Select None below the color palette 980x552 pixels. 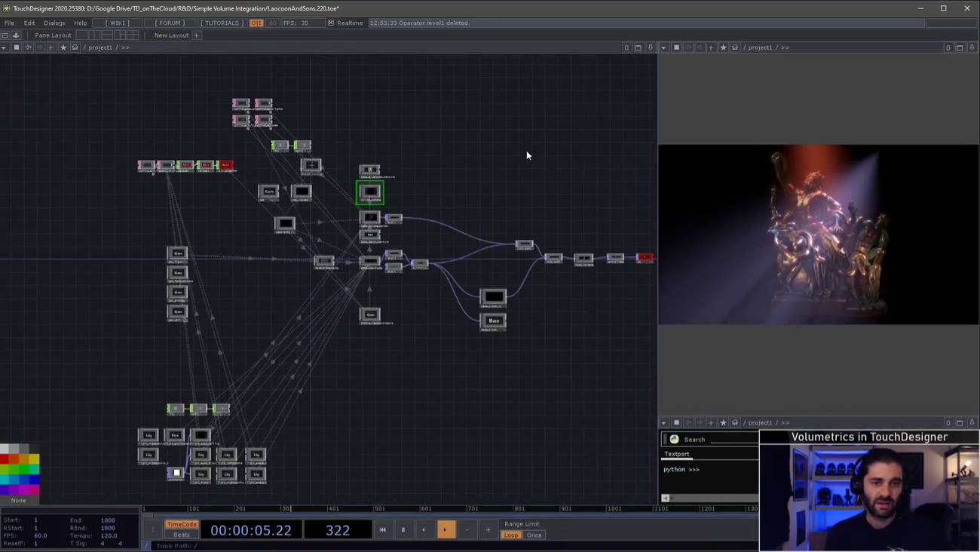point(19,500)
